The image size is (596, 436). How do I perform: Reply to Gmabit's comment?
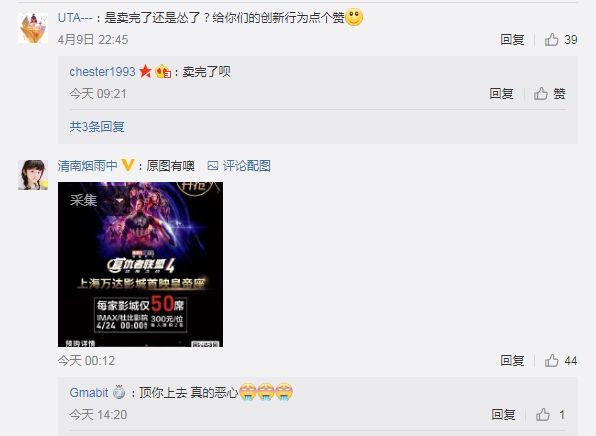[503, 414]
